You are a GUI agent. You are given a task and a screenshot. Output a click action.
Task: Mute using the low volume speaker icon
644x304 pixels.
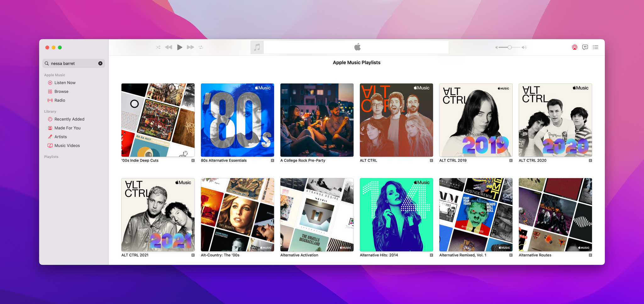497,48
